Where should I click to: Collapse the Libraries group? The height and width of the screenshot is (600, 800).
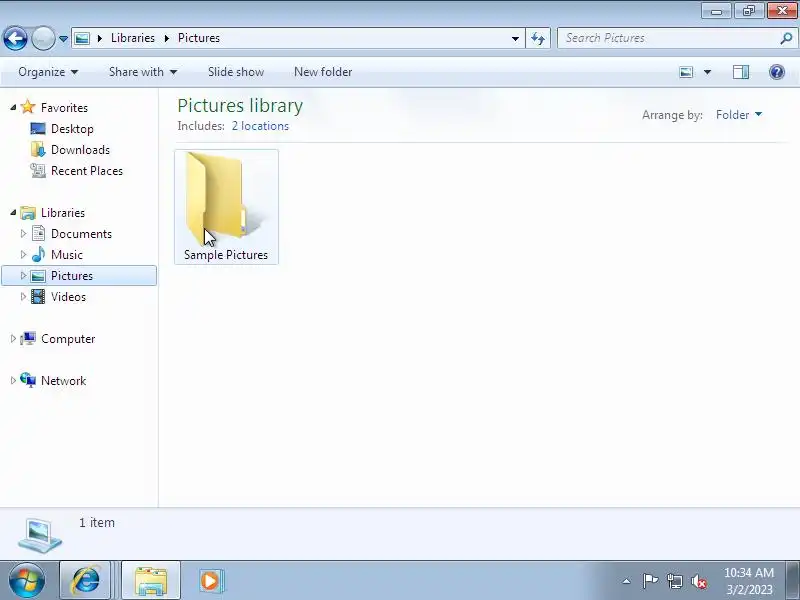(x=13, y=213)
